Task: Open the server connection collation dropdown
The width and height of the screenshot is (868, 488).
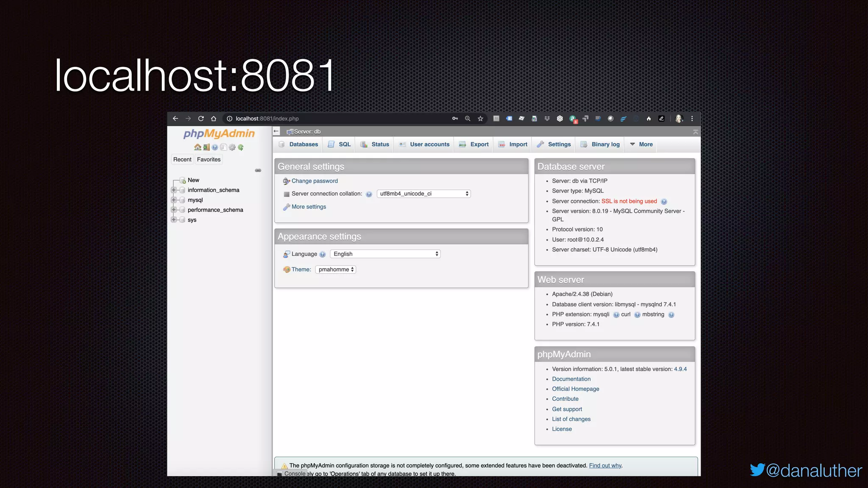Action: (x=424, y=194)
